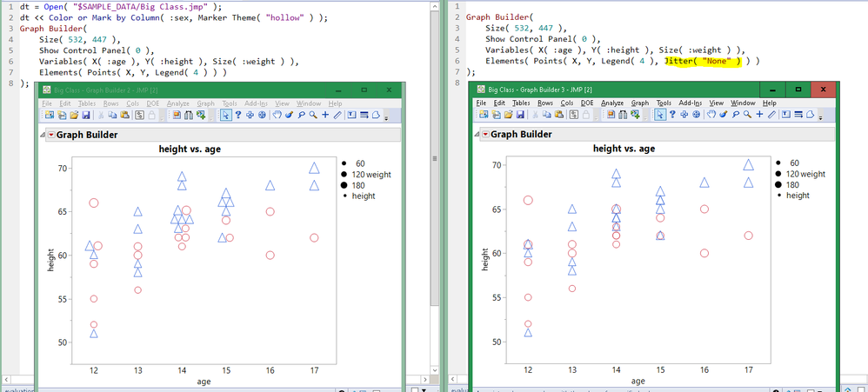The image size is (868, 392).
Task: Click Save disk icon in Graph Builder 2
Action: 86,115
